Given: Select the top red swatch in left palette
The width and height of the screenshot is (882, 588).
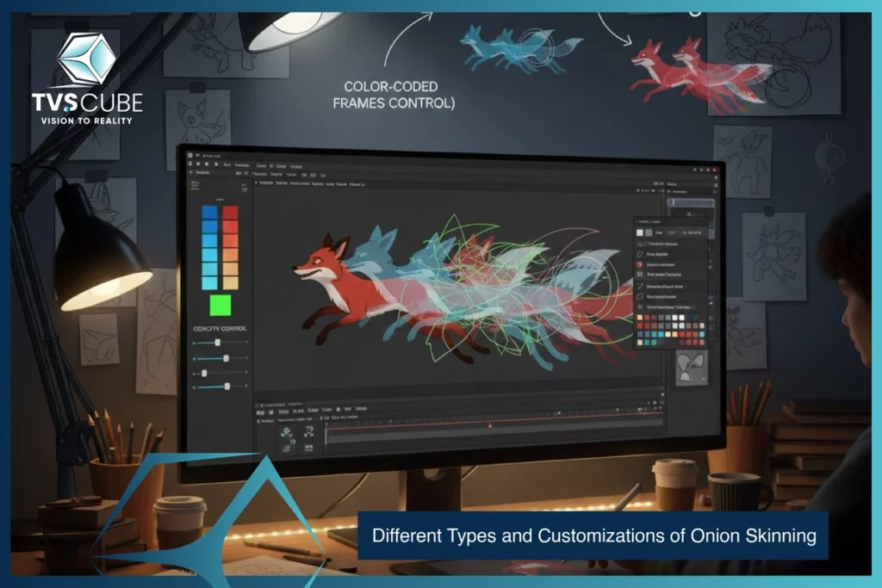Looking at the screenshot, I should 230,213.
